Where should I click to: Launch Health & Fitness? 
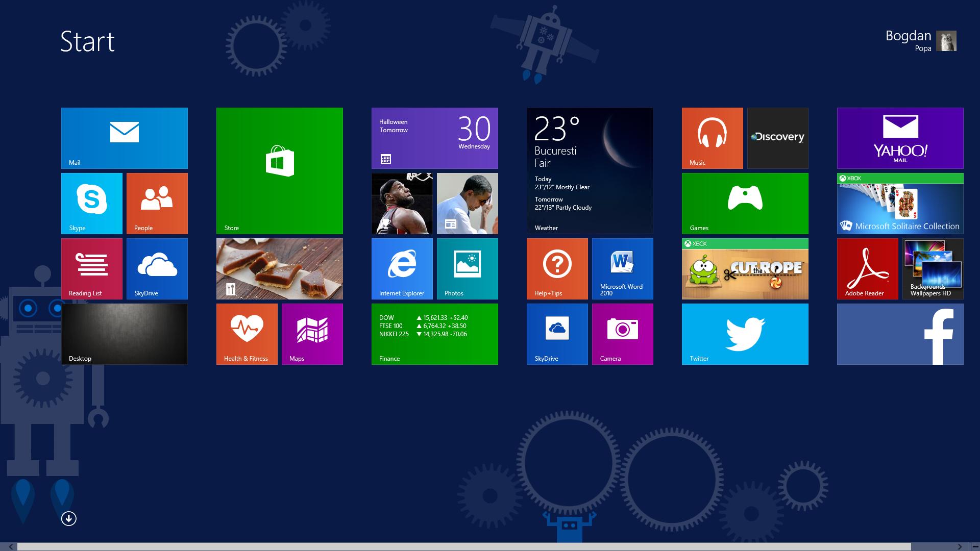247,334
